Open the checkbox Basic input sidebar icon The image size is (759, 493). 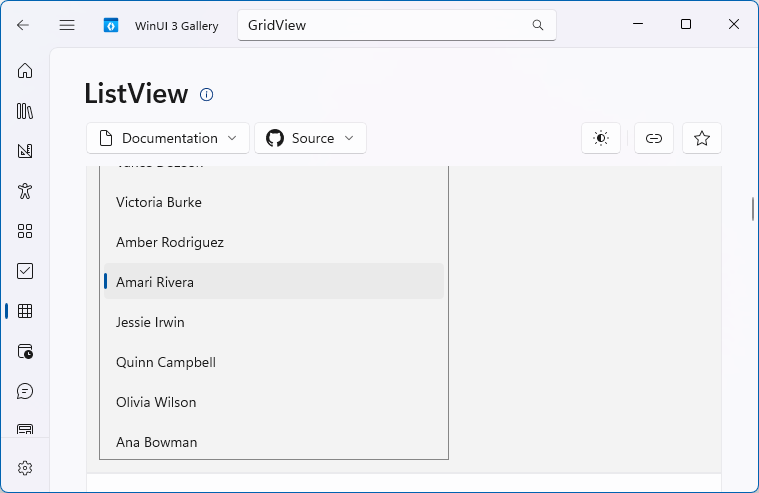[x=25, y=271]
